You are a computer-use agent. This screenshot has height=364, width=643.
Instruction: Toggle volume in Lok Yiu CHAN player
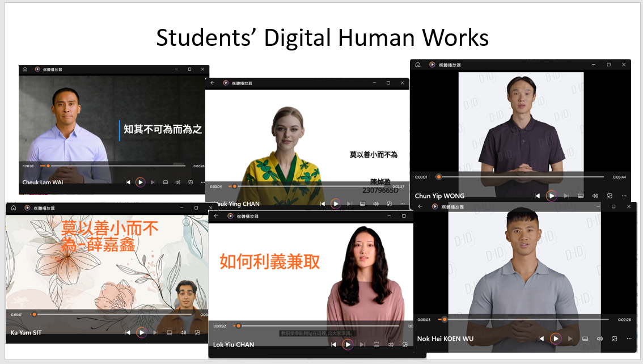coord(390,344)
